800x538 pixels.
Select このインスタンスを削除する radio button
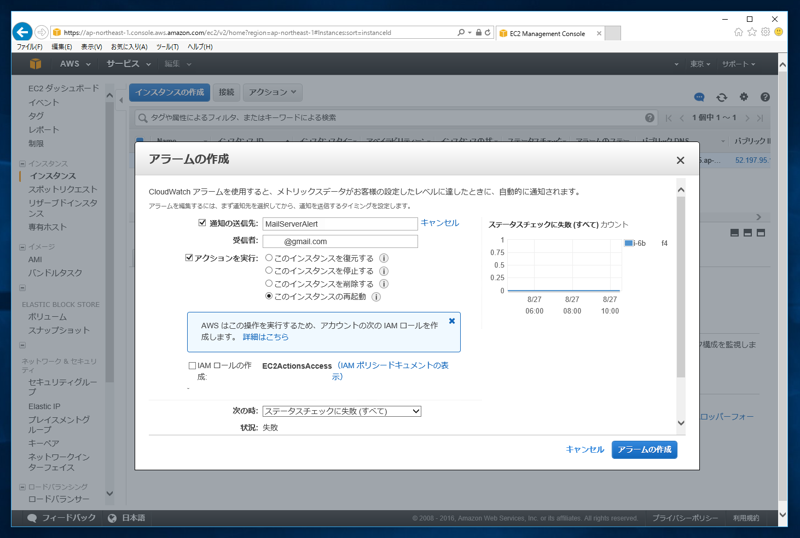(x=269, y=283)
